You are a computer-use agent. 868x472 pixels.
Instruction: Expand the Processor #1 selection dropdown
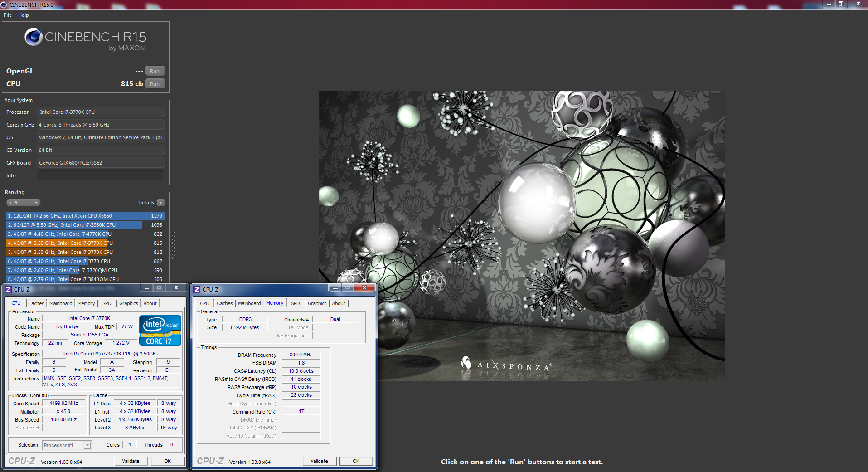click(x=87, y=445)
